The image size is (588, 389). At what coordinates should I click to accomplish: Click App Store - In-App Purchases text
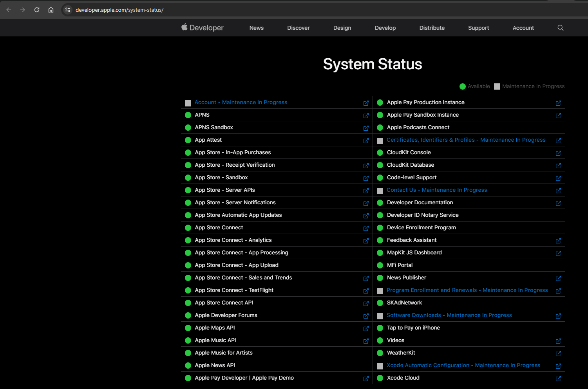(x=233, y=152)
